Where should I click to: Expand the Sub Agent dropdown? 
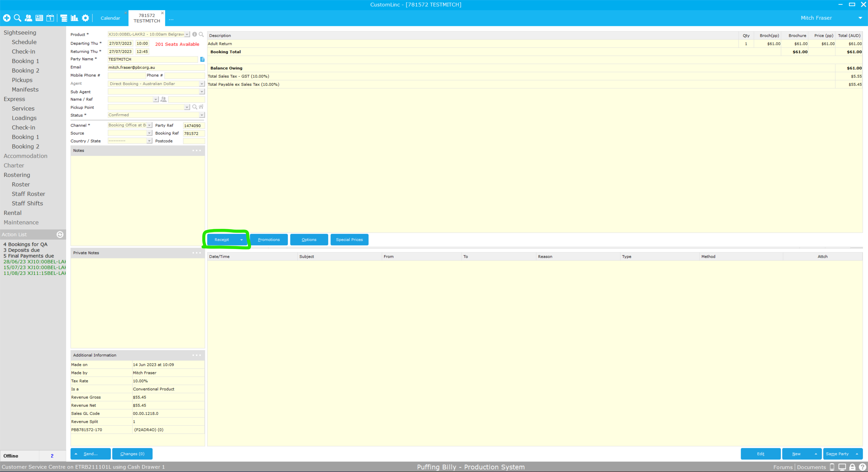pyautogui.click(x=202, y=92)
